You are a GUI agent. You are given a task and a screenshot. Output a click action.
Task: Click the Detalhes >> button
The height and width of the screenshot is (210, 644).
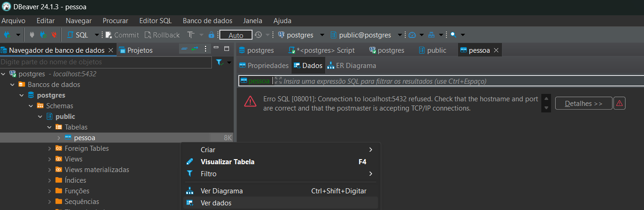click(583, 103)
